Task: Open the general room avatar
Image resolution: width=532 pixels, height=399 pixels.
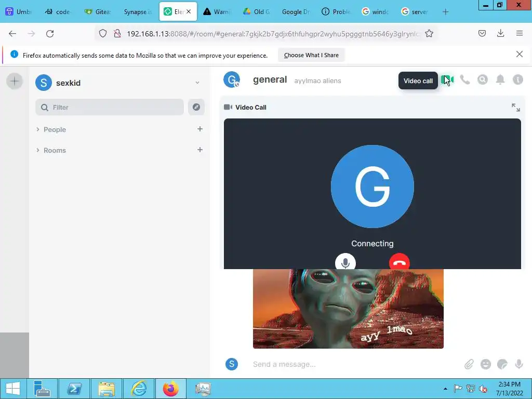Action: tap(232, 79)
